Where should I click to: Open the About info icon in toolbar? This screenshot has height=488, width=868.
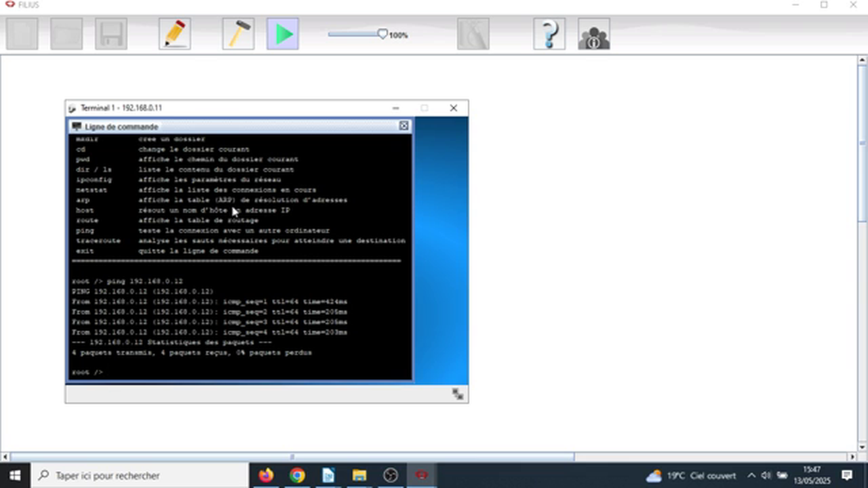coord(594,34)
